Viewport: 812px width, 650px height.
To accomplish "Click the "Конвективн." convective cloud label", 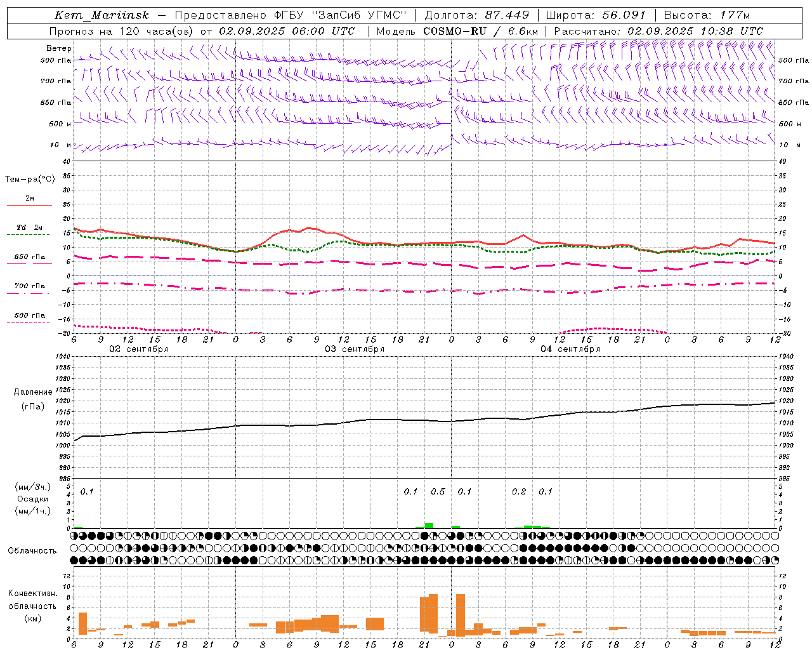I will coord(33,594).
